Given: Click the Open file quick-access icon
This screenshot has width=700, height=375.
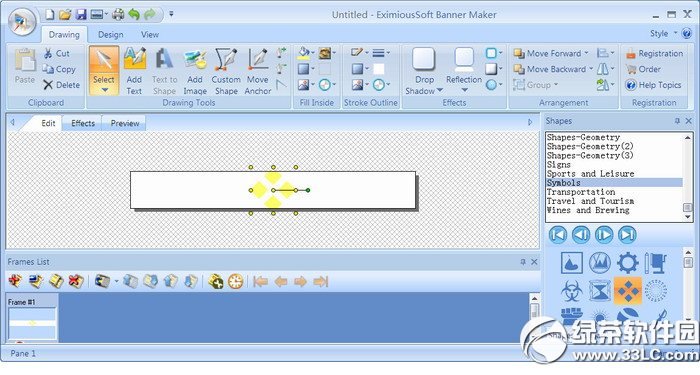Looking at the screenshot, I should click(65, 15).
